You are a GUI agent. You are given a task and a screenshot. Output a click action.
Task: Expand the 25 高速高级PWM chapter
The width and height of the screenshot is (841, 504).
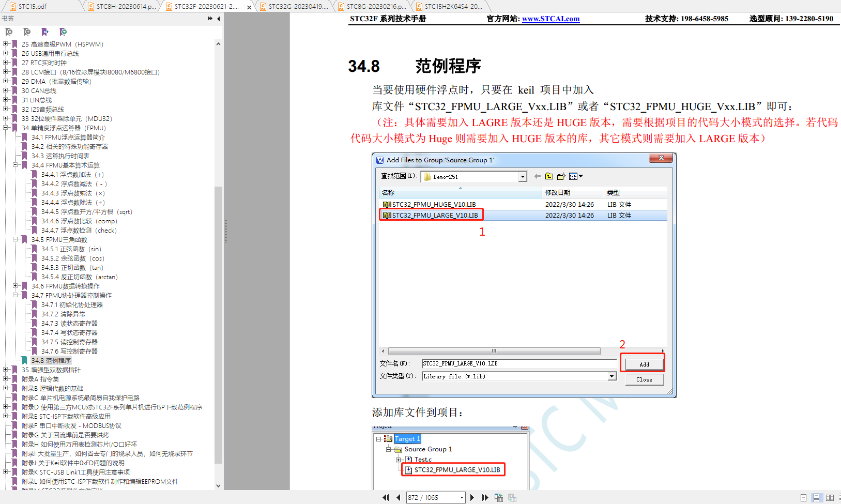tap(6, 44)
